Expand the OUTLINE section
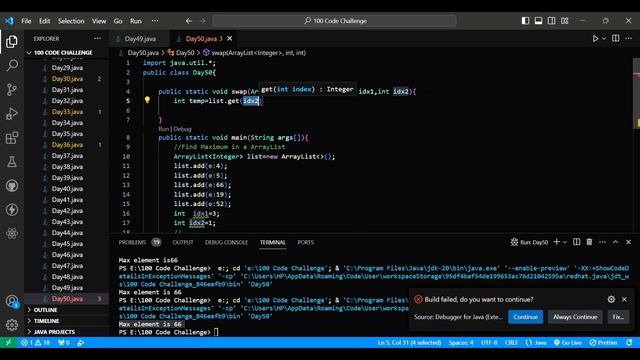Screen dimensions: 640x360 (45, 310)
